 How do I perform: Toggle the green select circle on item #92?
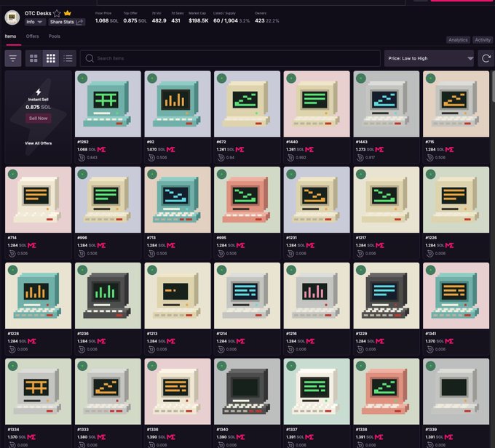click(152, 79)
